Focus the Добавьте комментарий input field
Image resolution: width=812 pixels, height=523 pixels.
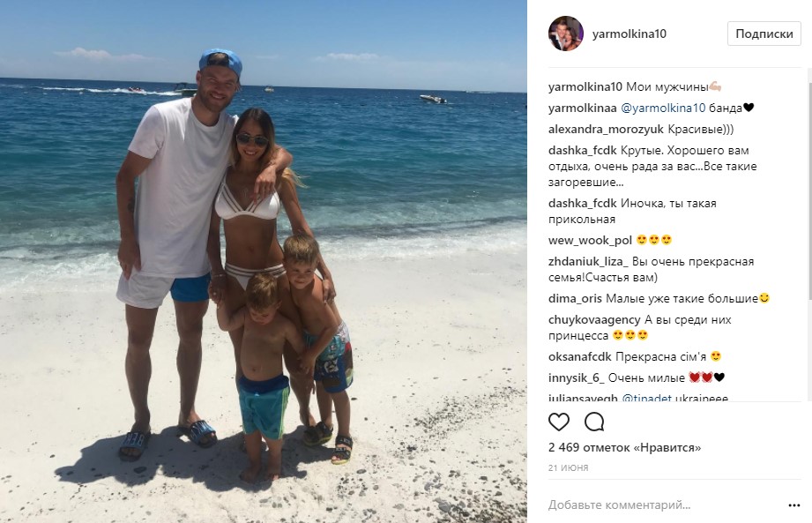pos(666,504)
